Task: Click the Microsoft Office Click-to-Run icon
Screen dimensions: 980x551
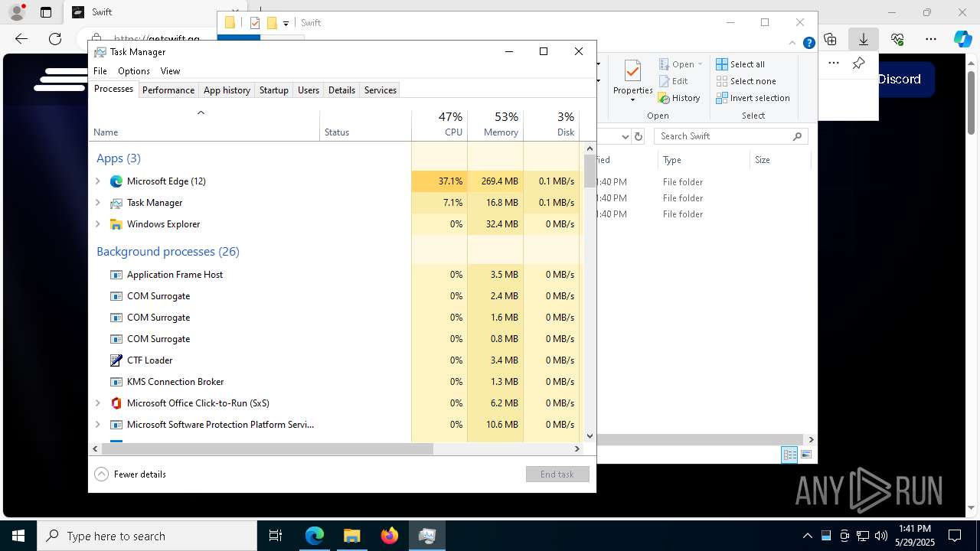Action: (116, 403)
